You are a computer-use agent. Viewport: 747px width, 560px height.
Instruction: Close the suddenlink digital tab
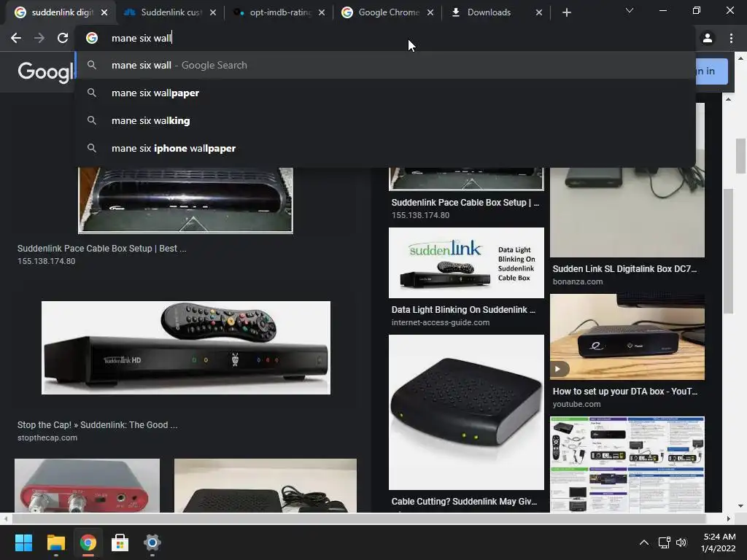click(104, 13)
